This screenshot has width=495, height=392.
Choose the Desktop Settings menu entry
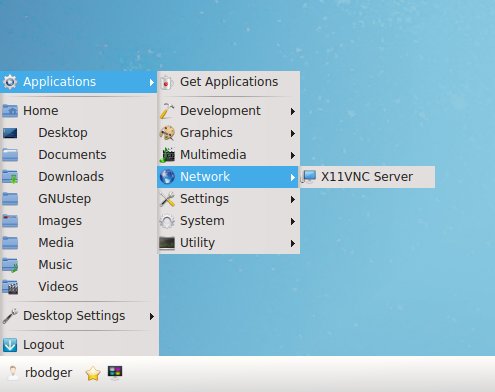[x=79, y=316]
